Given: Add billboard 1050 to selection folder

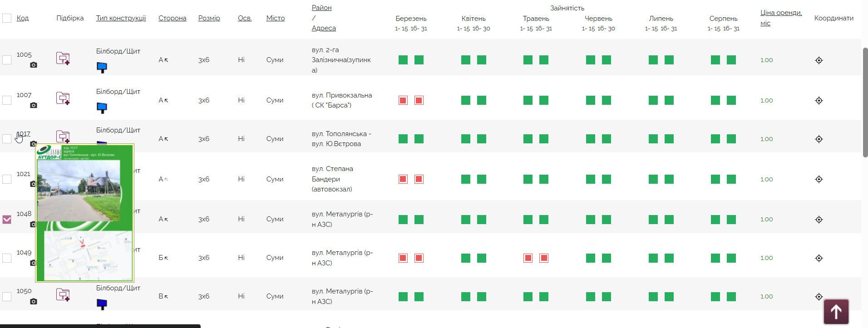Looking at the screenshot, I should (63, 295).
